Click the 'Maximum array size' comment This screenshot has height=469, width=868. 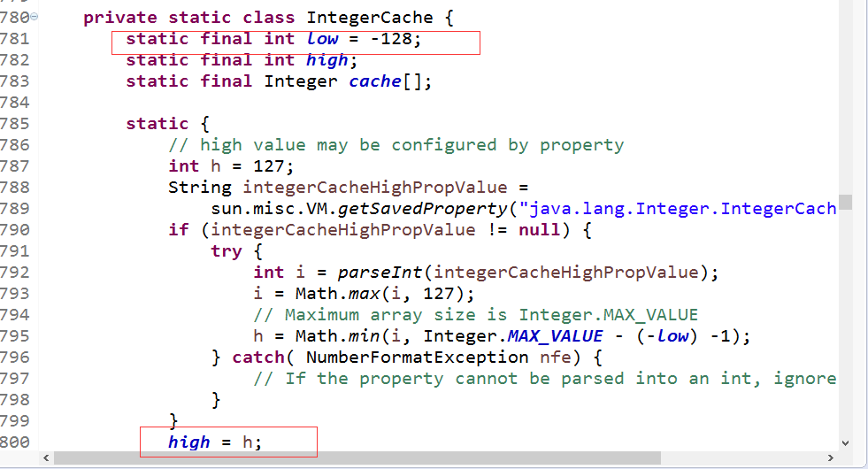[x=476, y=315]
